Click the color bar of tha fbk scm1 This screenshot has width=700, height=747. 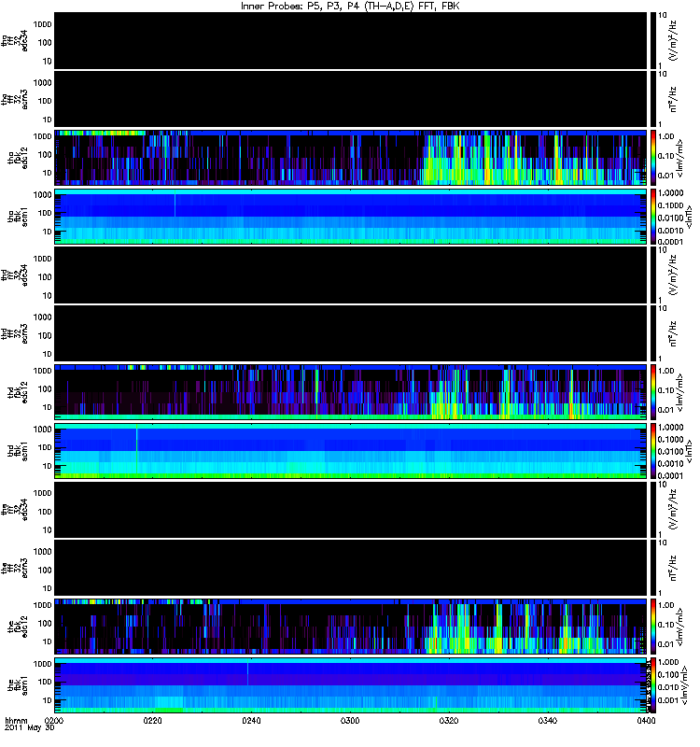coord(652,217)
